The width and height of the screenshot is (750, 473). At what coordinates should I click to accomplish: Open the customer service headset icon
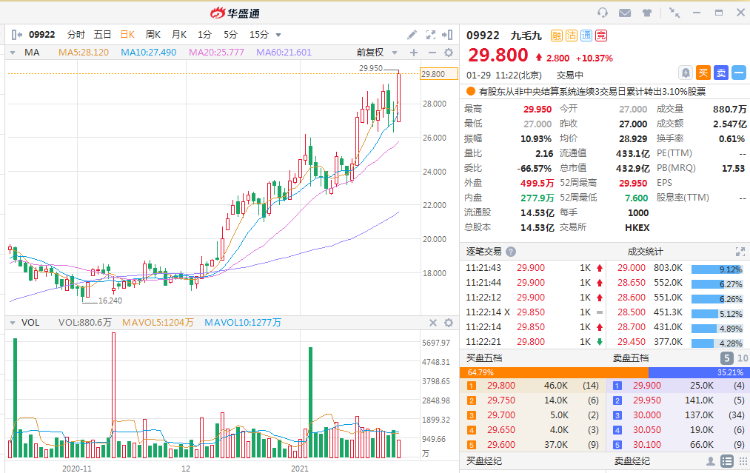pyautogui.click(x=602, y=13)
